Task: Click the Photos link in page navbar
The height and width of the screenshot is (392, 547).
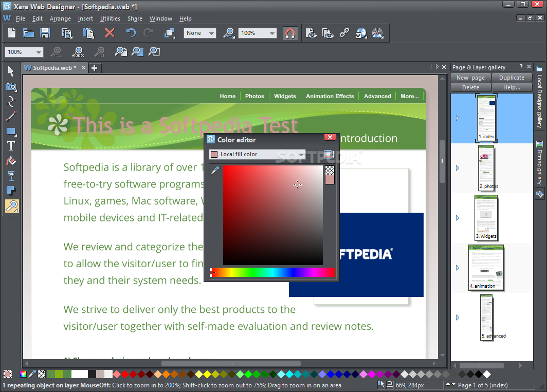Action: [254, 96]
